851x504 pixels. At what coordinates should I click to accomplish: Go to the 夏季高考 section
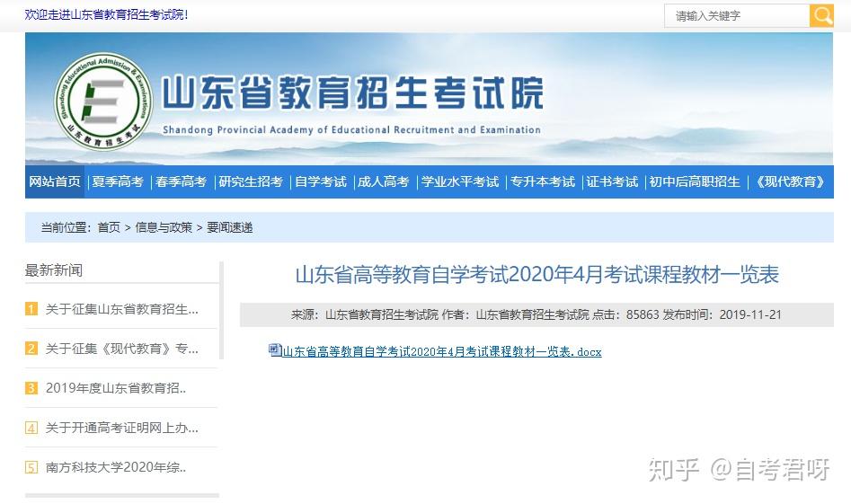tap(118, 181)
